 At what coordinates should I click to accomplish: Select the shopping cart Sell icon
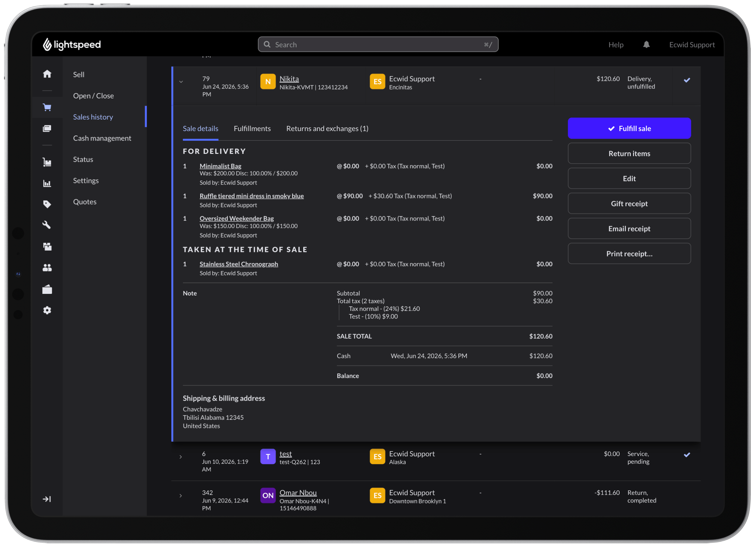(x=47, y=107)
